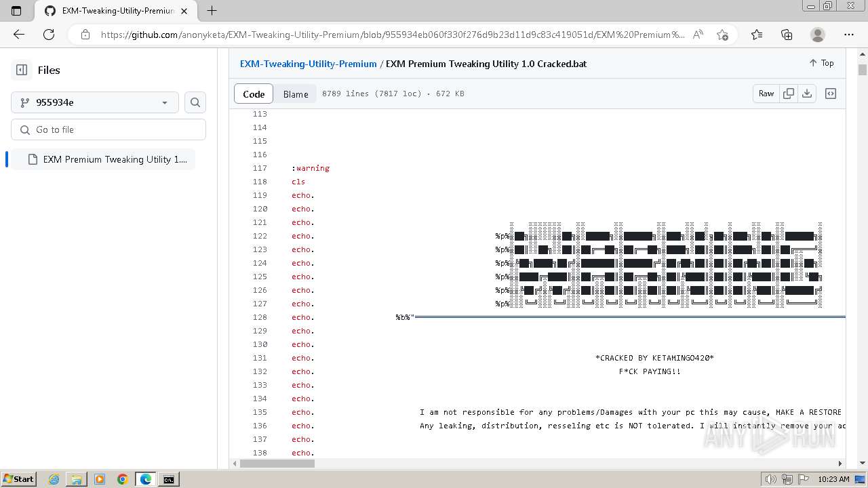Switch to Microsoft Edge taskbar icon

[145, 479]
